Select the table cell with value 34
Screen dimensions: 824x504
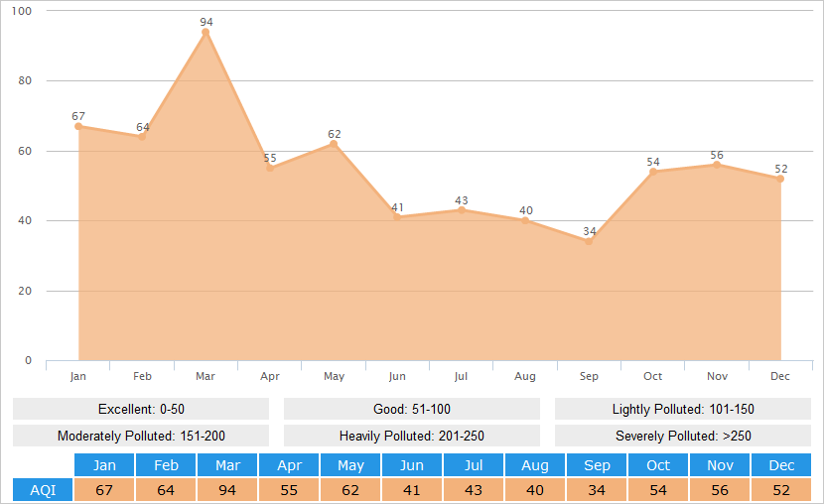point(597,490)
